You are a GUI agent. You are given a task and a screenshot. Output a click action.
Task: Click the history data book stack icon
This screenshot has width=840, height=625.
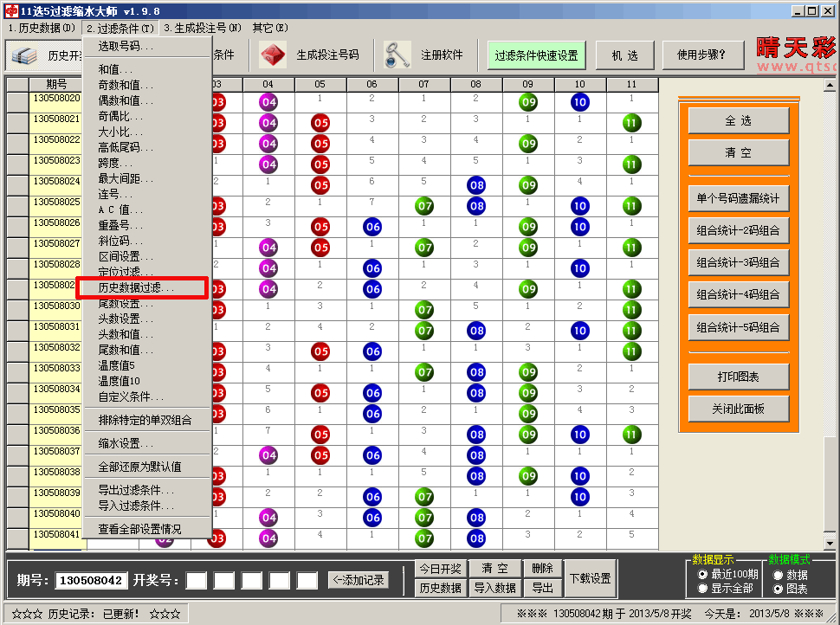pyautogui.click(x=24, y=55)
